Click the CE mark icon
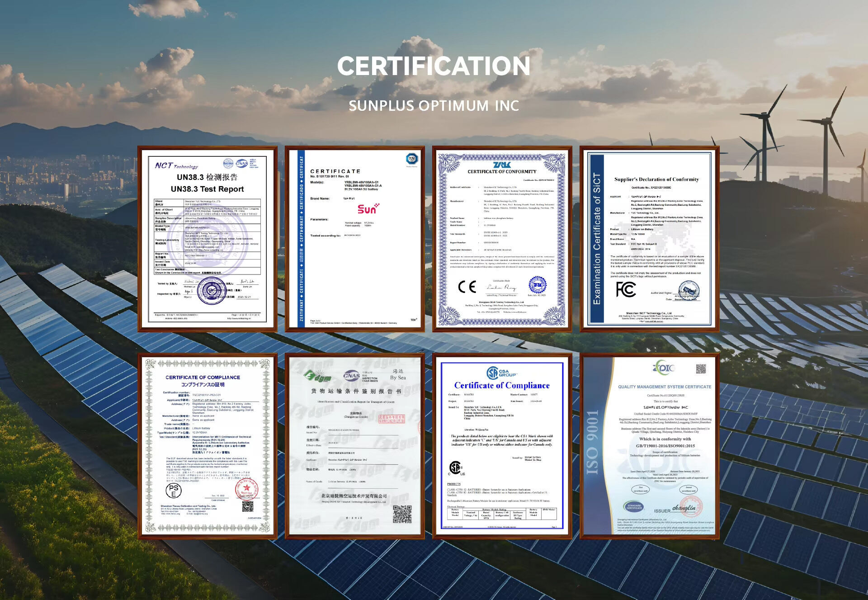Screen dimensions: 868x600 click(467, 287)
